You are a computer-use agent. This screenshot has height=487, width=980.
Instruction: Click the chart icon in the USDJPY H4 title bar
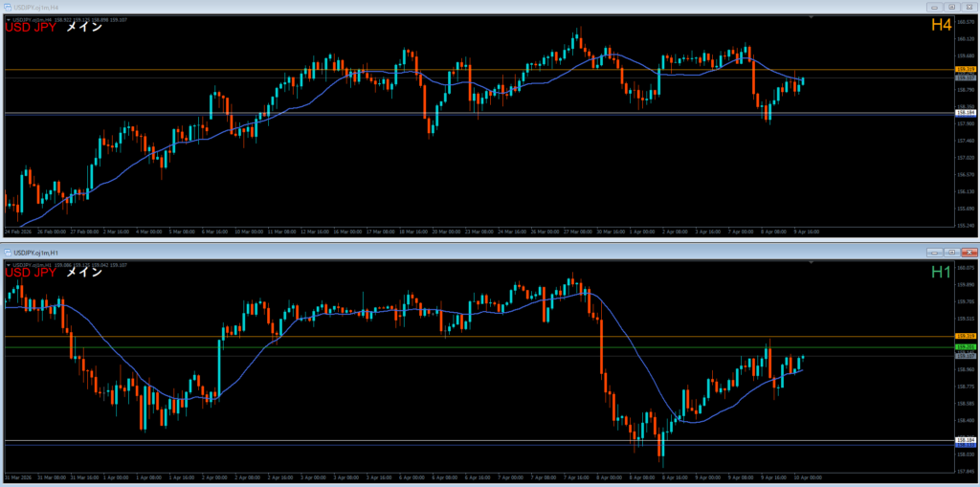click(x=8, y=7)
